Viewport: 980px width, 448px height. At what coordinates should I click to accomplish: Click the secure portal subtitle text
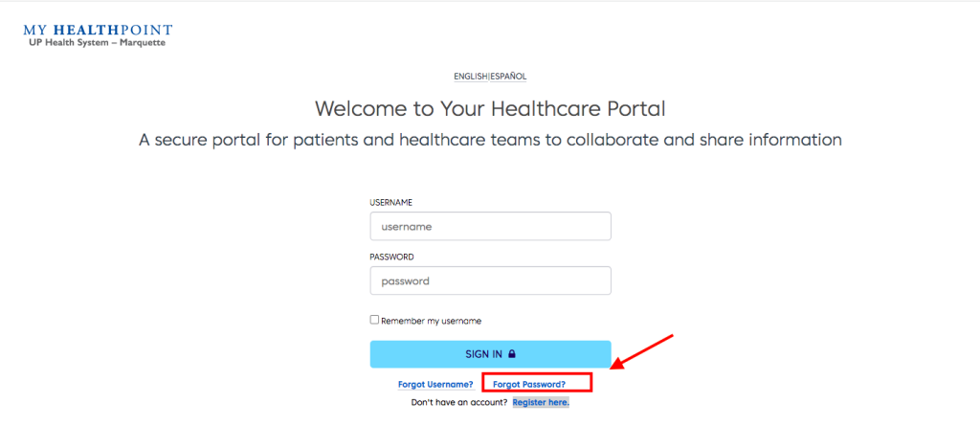490,140
